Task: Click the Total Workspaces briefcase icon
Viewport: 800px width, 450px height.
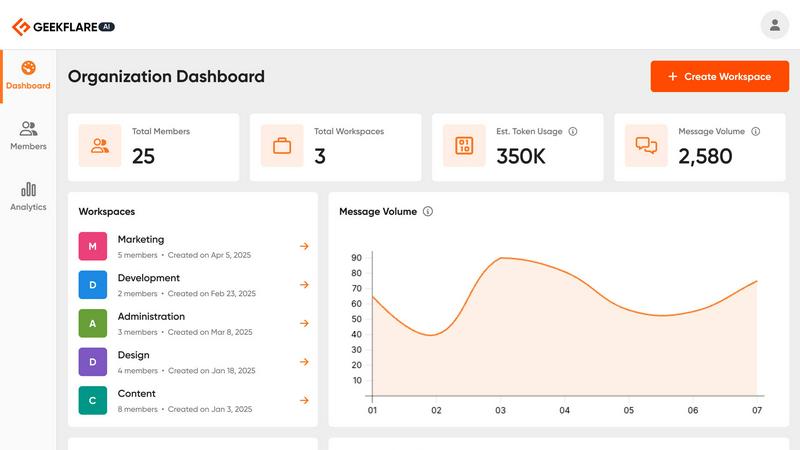Action: [x=282, y=146]
